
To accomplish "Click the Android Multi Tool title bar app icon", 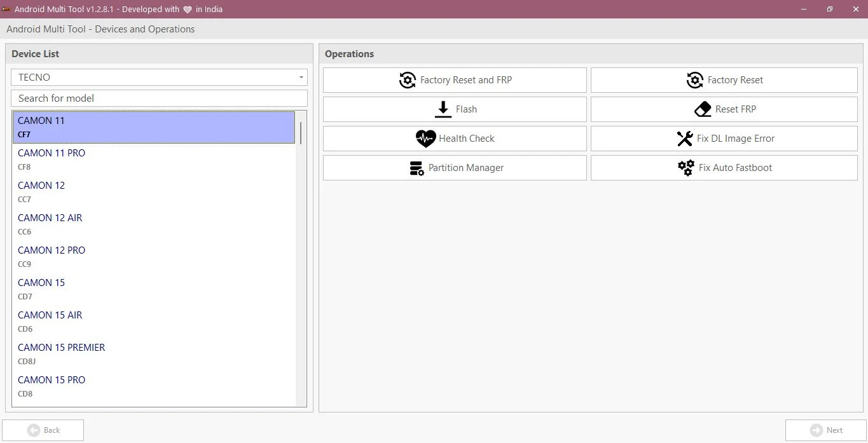I will 6,9.
